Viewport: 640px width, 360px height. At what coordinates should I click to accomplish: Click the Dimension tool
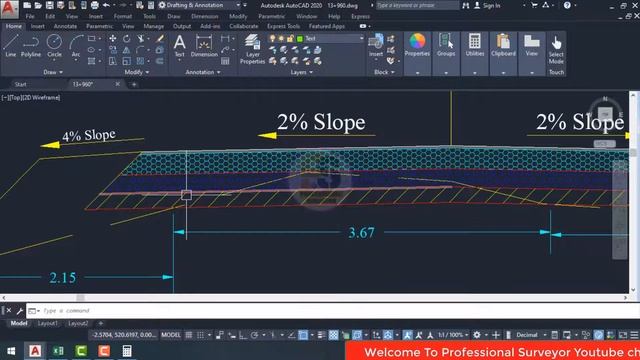coord(204,45)
